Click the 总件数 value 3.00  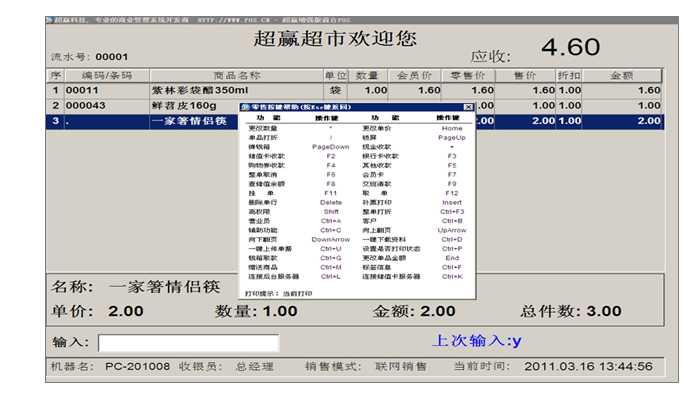click(x=604, y=311)
